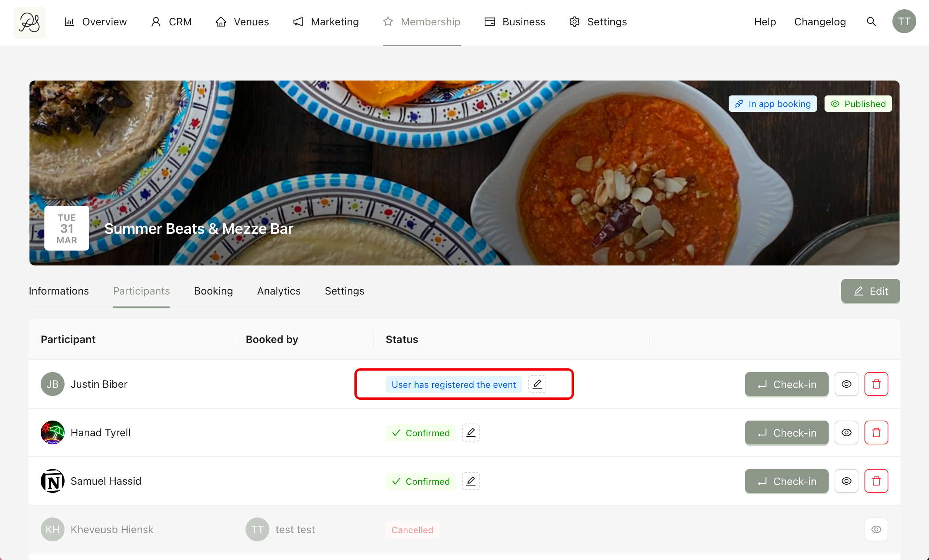View Justin Biber's details via eye icon
The width and height of the screenshot is (929, 560).
pos(846,384)
